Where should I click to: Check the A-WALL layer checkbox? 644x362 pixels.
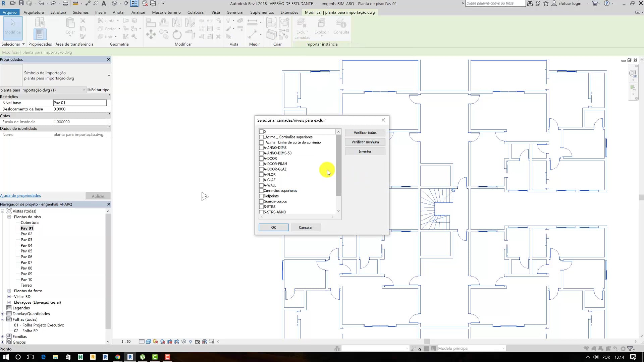261,185
